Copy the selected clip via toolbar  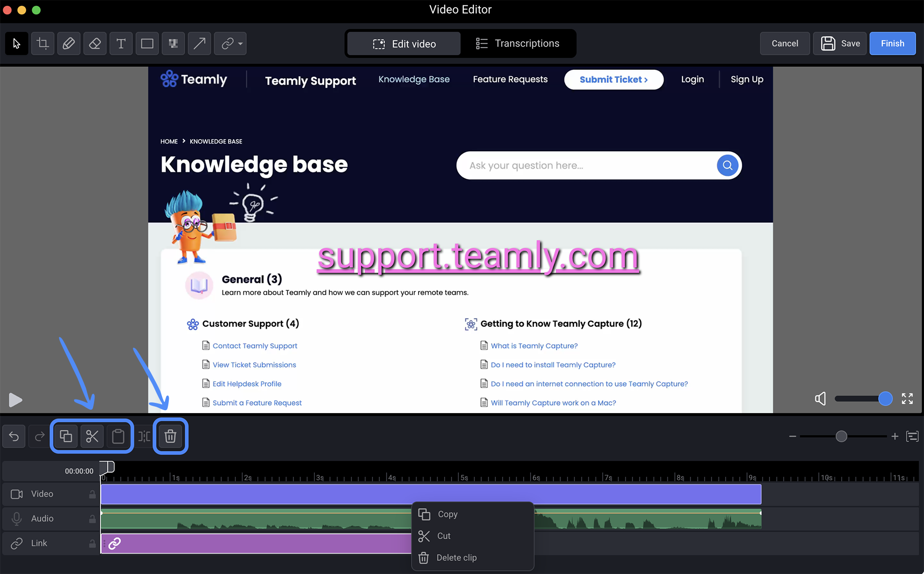click(66, 436)
